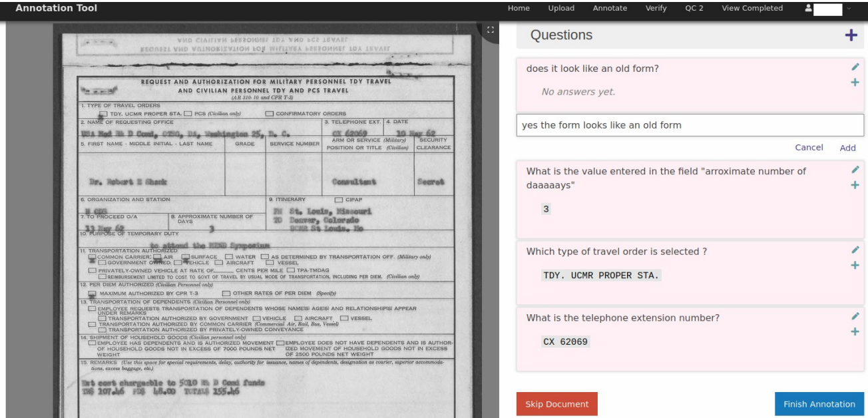This screenshot has width=868, height=418.
Task: Add an answer to the telephone extension question
Action: (855, 331)
